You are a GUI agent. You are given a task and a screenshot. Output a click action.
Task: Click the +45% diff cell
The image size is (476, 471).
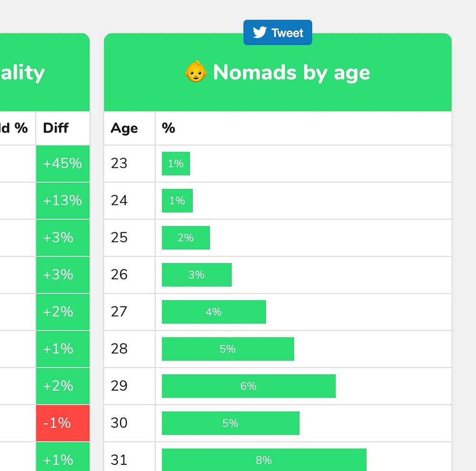point(62,164)
